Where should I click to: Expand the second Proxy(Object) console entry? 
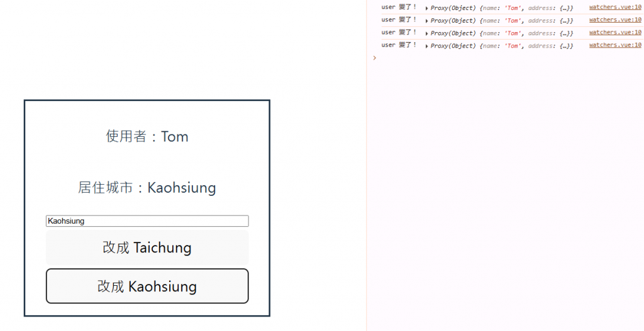(x=427, y=21)
